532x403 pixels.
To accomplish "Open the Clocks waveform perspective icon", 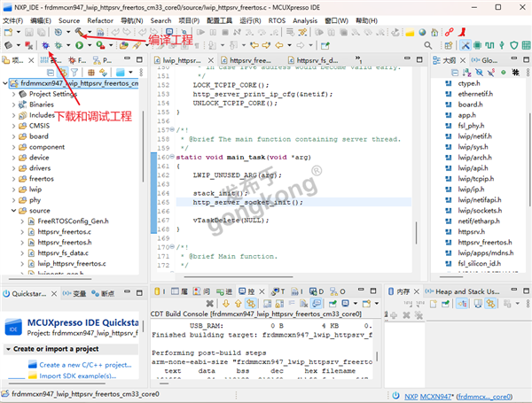I will point(489,45).
